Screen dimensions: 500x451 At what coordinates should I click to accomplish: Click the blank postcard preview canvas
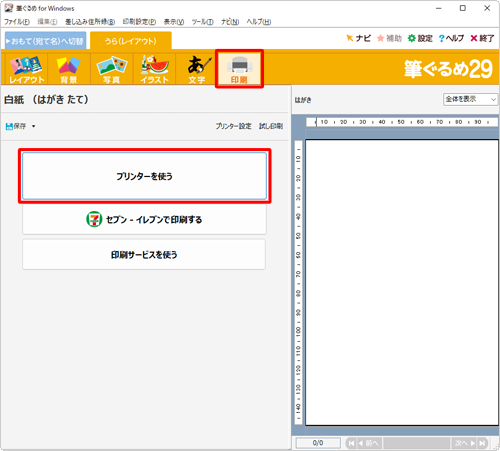(x=402, y=283)
